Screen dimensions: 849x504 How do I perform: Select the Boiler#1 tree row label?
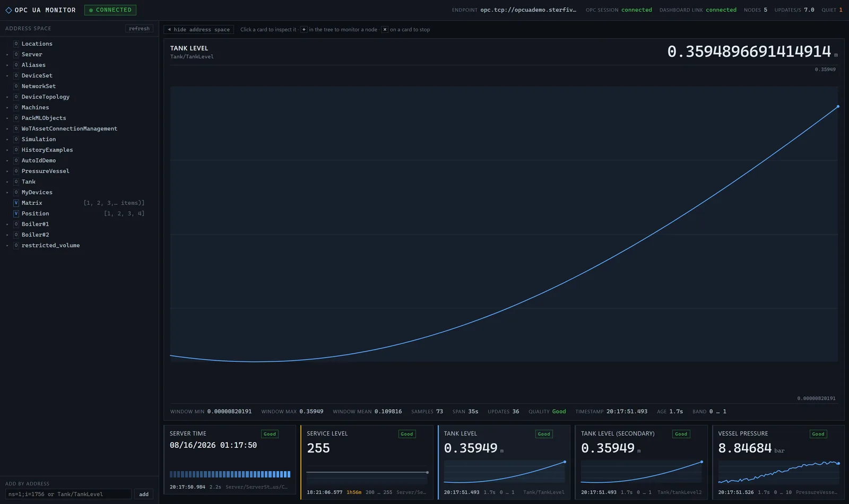(35, 224)
